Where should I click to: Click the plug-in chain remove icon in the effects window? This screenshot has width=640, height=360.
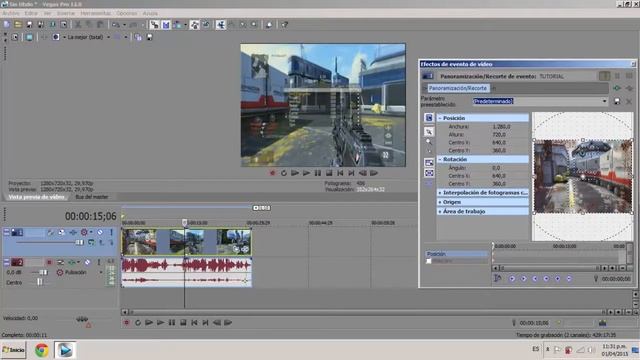[x=629, y=88]
